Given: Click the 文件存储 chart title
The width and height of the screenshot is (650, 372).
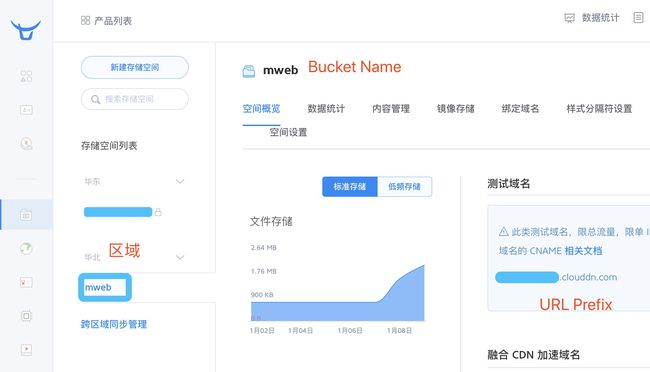Looking at the screenshot, I should click(x=271, y=221).
